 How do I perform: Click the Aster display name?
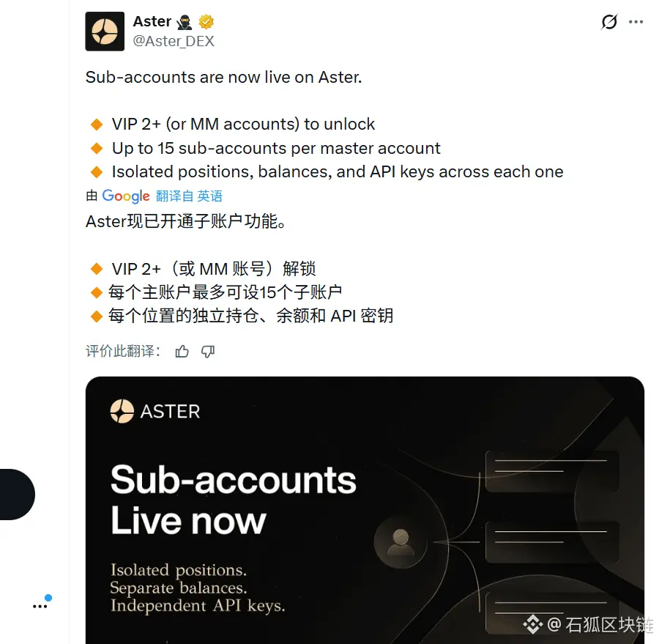[x=152, y=21]
